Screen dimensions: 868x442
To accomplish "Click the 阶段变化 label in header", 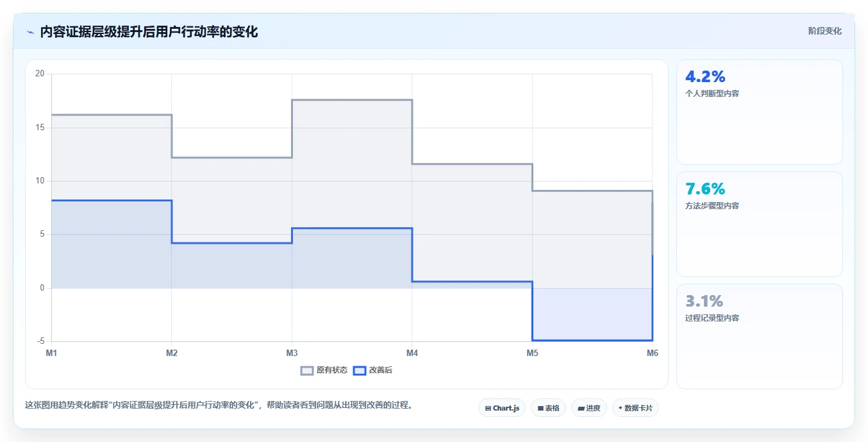I will coord(824,31).
